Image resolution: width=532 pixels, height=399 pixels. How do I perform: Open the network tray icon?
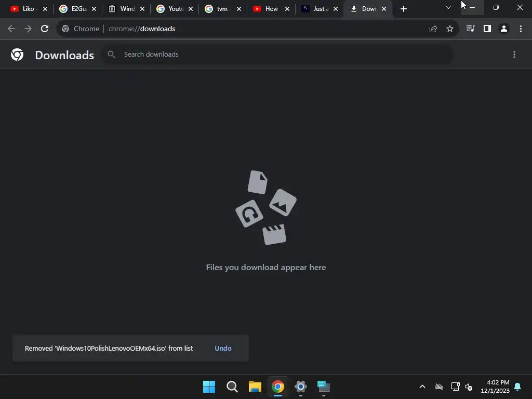tap(455, 387)
